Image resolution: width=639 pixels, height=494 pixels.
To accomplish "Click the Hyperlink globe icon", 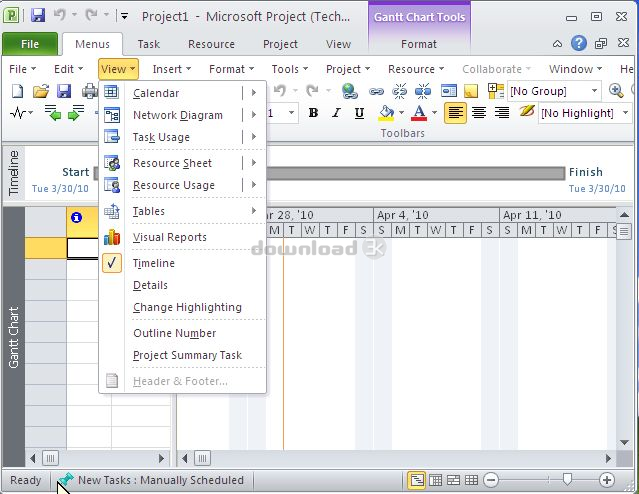I will coord(350,91).
